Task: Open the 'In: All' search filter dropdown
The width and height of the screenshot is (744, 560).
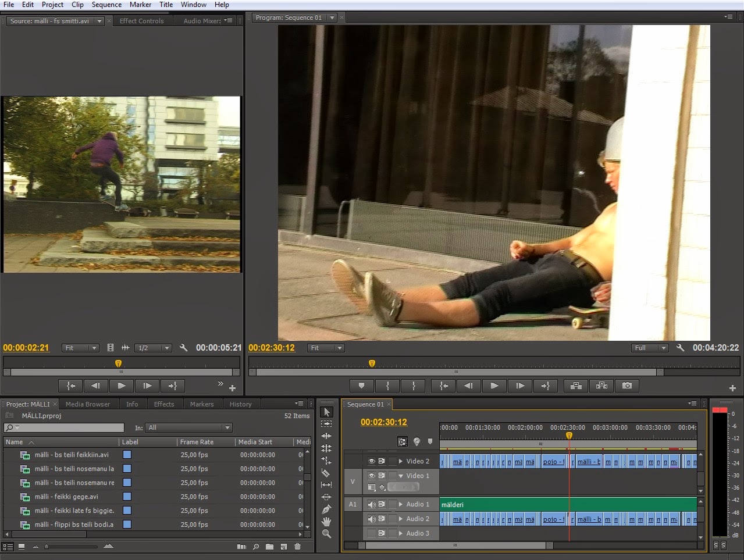Action: pos(188,427)
